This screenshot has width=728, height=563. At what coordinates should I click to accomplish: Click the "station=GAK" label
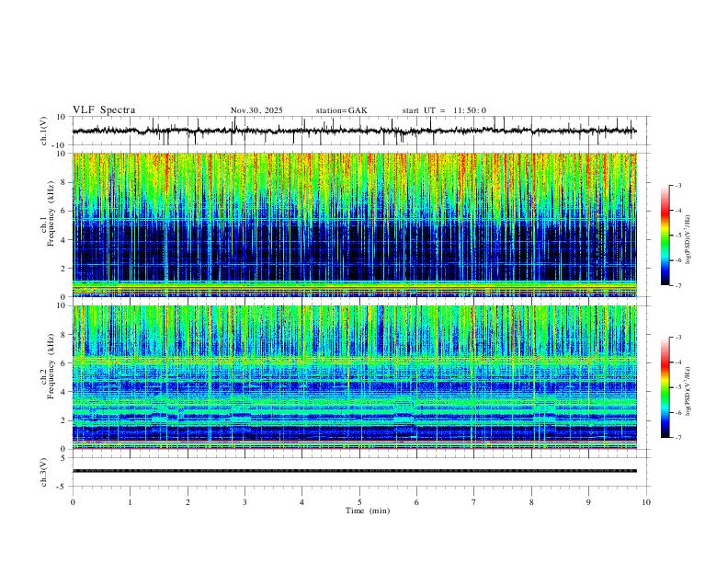pos(342,110)
